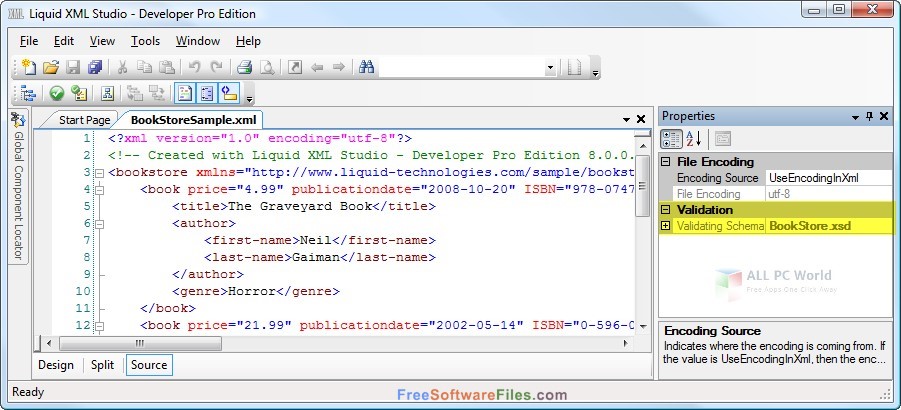Open the File menu

pyautogui.click(x=29, y=41)
